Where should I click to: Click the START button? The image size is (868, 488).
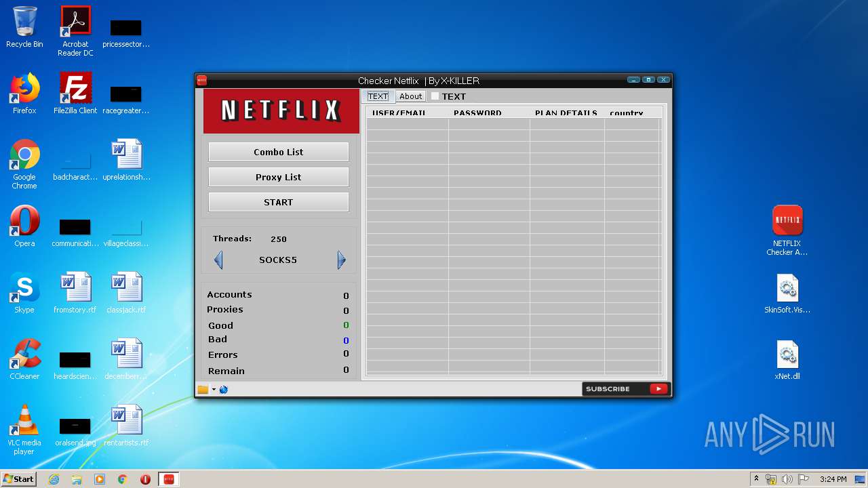click(279, 202)
